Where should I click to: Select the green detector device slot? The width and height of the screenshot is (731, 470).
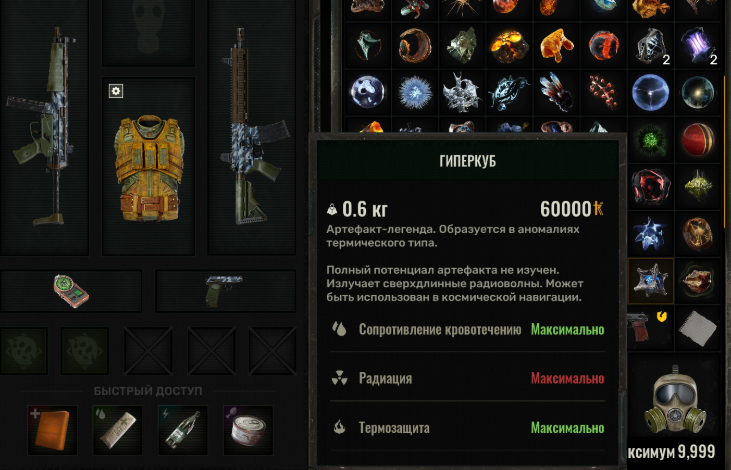(x=71, y=291)
